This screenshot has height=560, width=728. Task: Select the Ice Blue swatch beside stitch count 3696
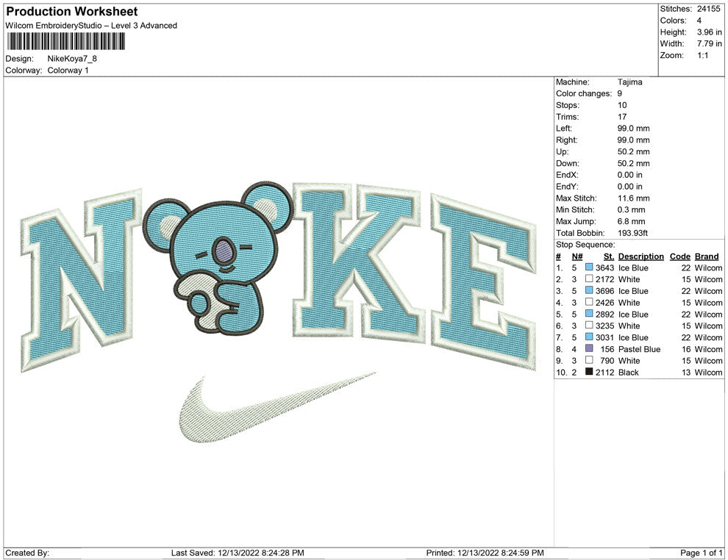pyautogui.click(x=589, y=290)
